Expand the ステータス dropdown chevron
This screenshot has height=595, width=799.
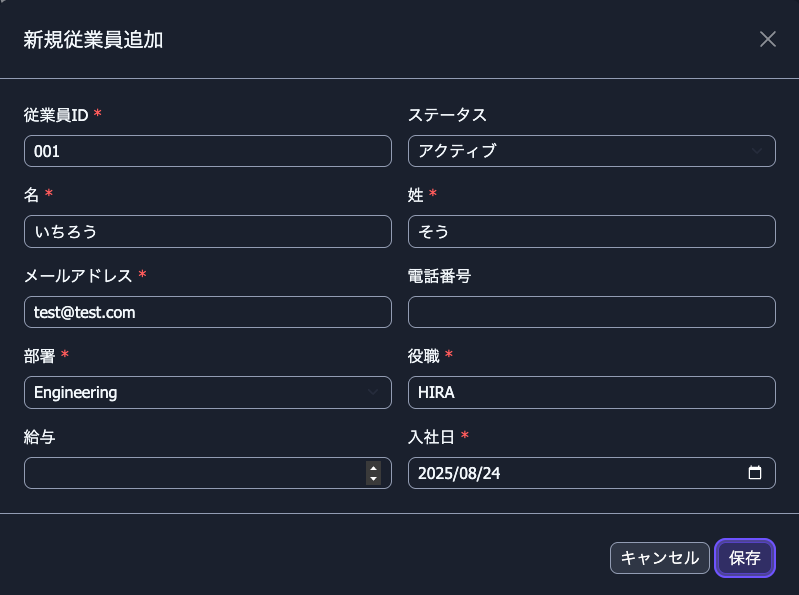757,151
